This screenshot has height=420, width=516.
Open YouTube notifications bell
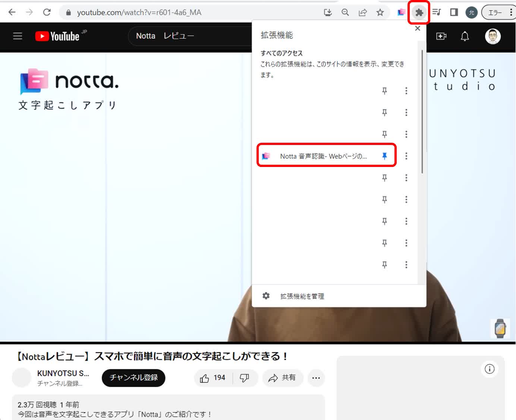point(465,36)
